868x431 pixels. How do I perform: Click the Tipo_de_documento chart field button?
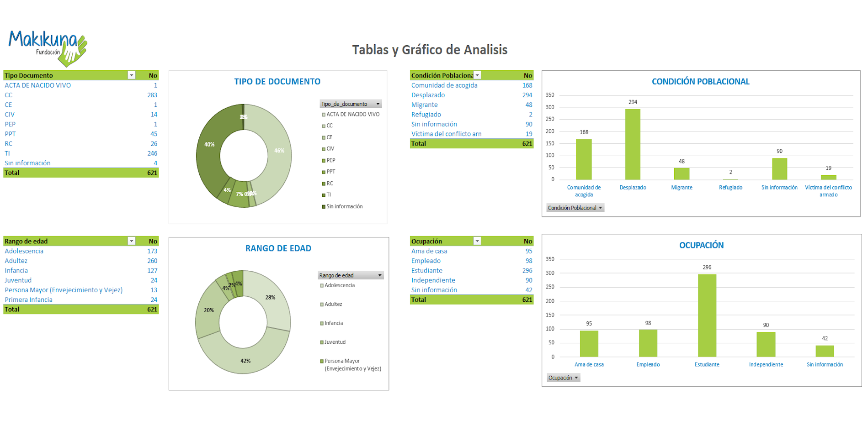(x=350, y=104)
